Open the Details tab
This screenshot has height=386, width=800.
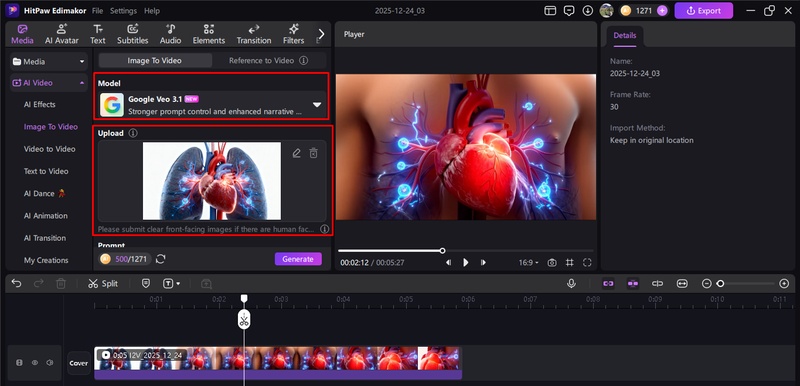[x=624, y=36]
